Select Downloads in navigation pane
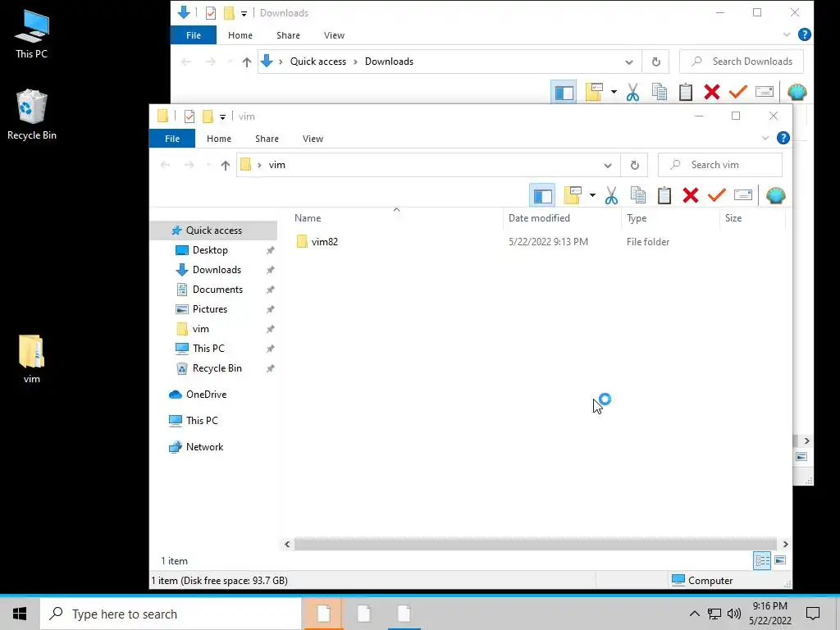This screenshot has height=630, width=840. 217,270
